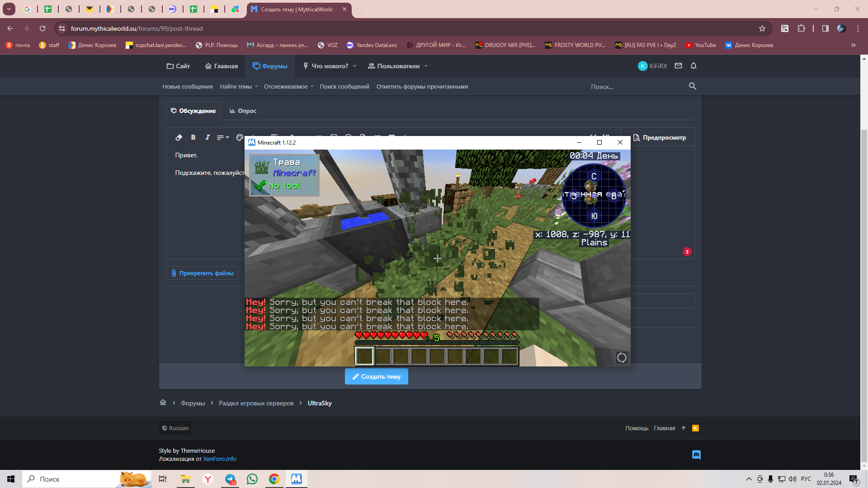This screenshot has width=868, height=488.
Task: Click Прикрепить файлы attach button
Action: (202, 273)
